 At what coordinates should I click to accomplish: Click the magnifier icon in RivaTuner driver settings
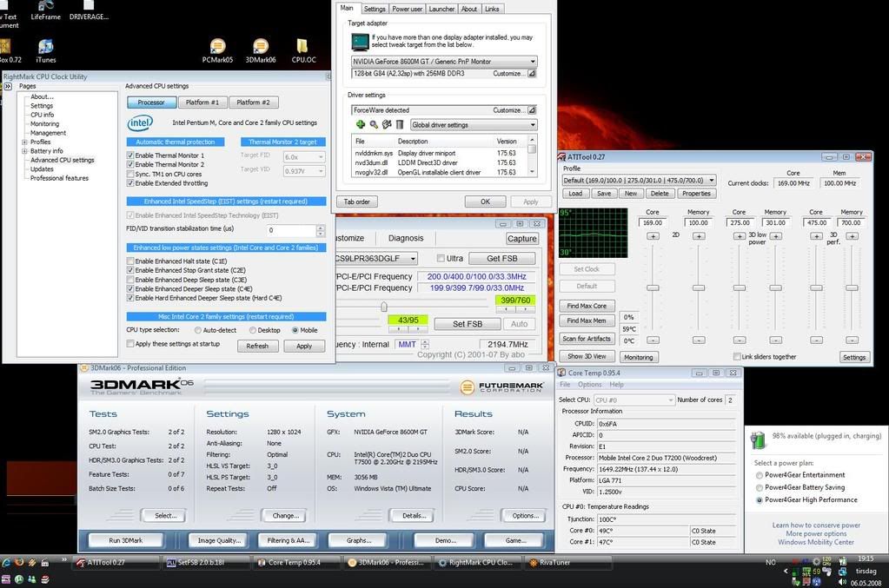(x=374, y=124)
